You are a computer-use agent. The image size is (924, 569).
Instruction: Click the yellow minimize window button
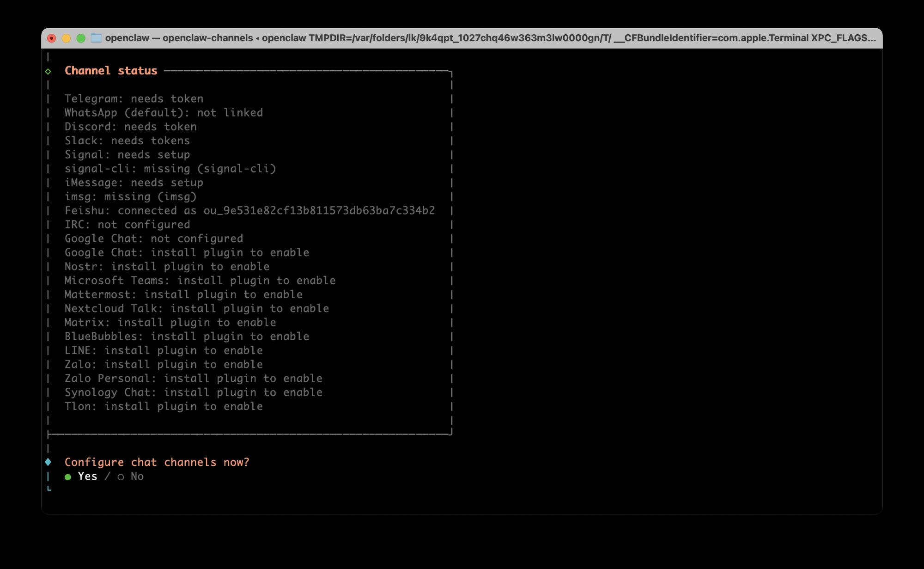tap(66, 38)
